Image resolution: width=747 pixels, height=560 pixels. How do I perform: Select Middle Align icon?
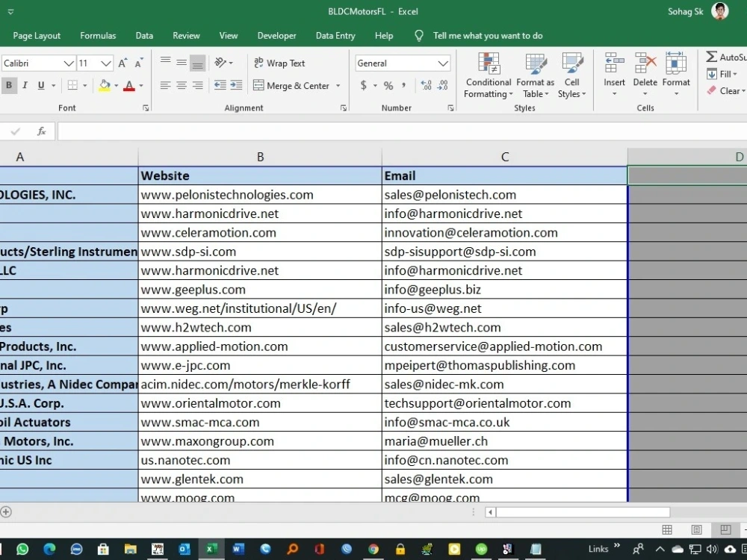click(x=182, y=63)
